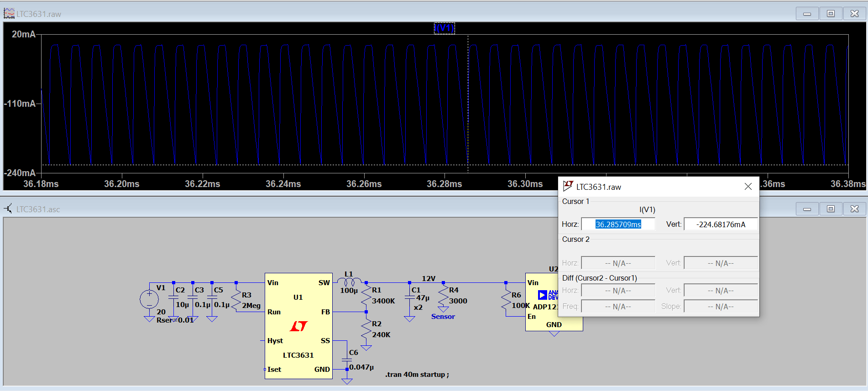Click the 36.38ms time axis label

coord(848,184)
